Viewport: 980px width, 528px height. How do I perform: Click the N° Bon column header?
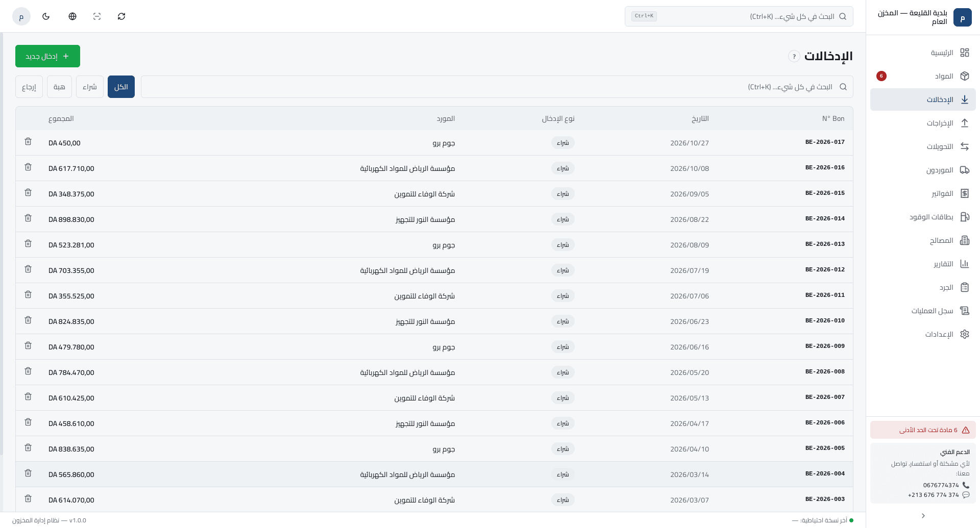click(x=833, y=118)
